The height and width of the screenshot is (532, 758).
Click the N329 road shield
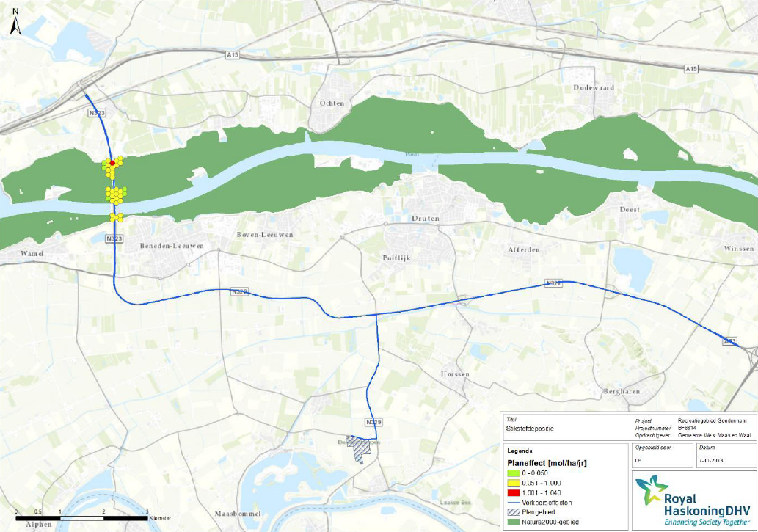(x=373, y=422)
